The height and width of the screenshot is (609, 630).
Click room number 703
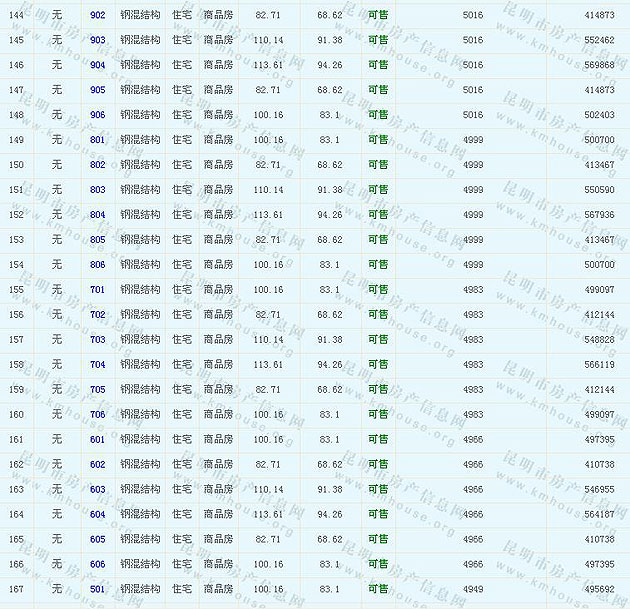97,340
